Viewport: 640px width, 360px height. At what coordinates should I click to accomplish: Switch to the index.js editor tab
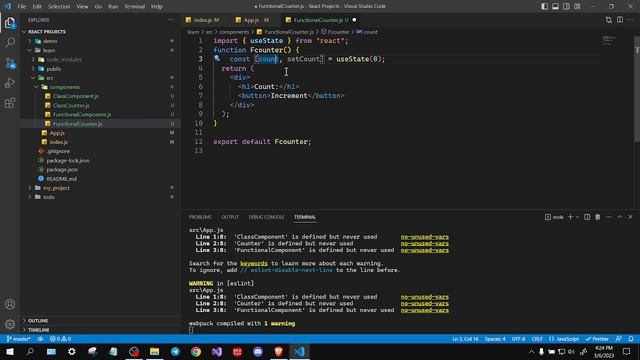pyautogui.click(x=206, y=20)
